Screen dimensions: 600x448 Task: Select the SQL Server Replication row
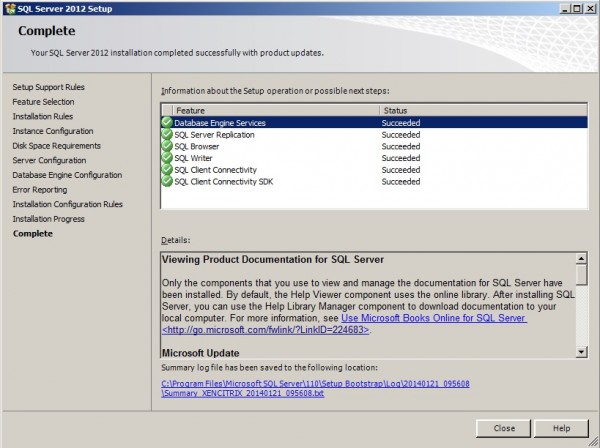[374, 135]
